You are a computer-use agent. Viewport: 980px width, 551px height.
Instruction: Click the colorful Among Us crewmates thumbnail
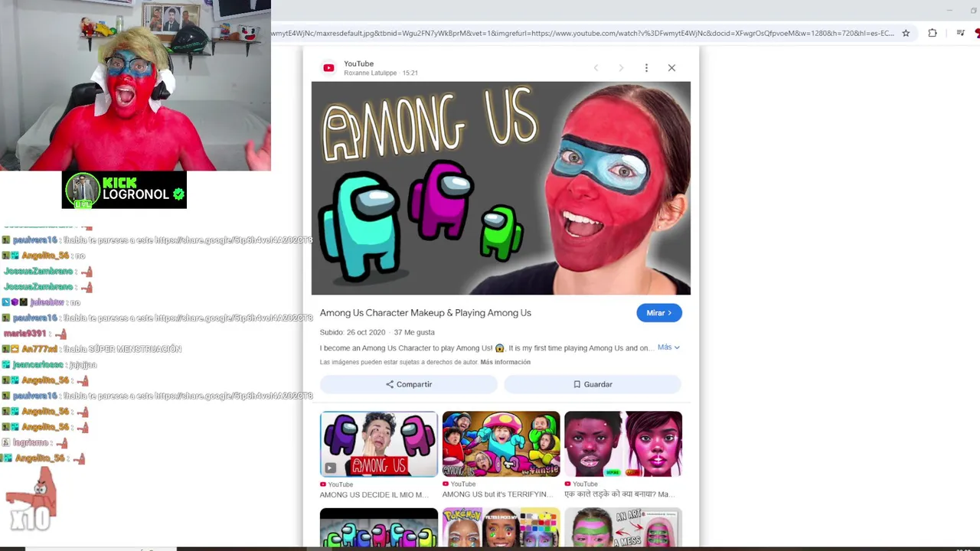click(x=379, y=527)
